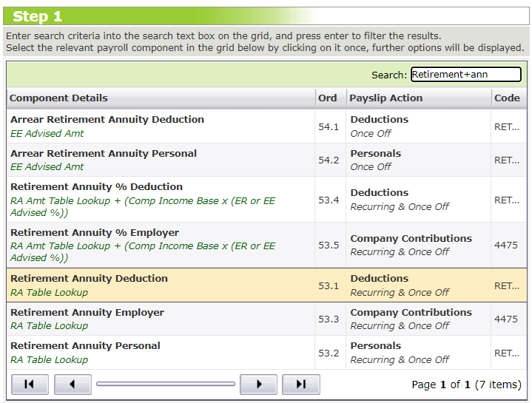Sort by Component Details column header
The width and height of the screenshot is (532, 403).
coord(59,98)
